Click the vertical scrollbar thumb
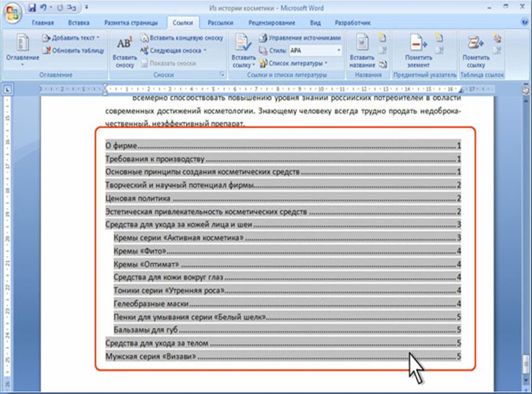The height and width of the screenshot is (394, 532). tap(526, 363)
